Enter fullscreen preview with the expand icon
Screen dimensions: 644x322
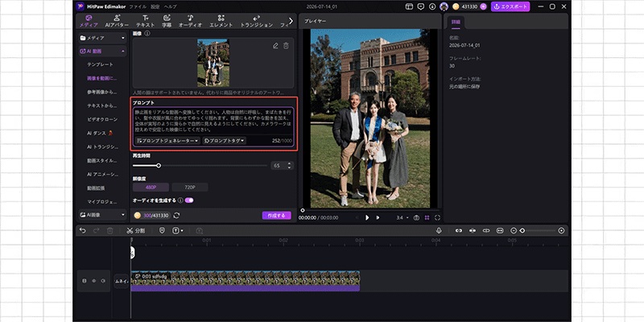click(x=437, y=217)
